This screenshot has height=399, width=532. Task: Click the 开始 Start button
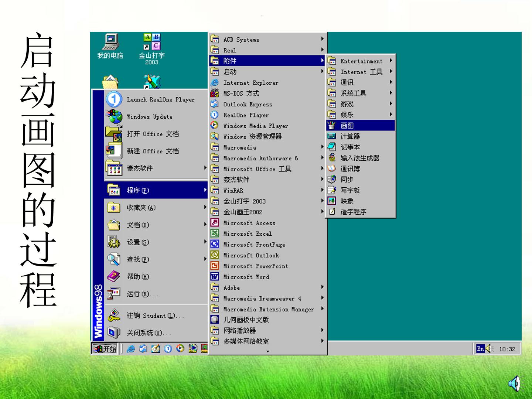(105, 348)
